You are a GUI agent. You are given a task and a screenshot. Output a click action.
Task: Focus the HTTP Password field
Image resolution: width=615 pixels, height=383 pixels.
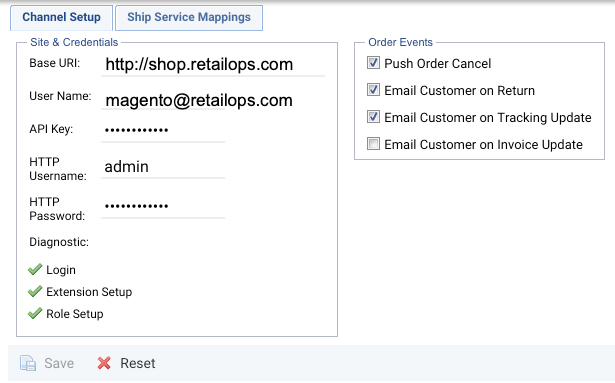point(163,207)
